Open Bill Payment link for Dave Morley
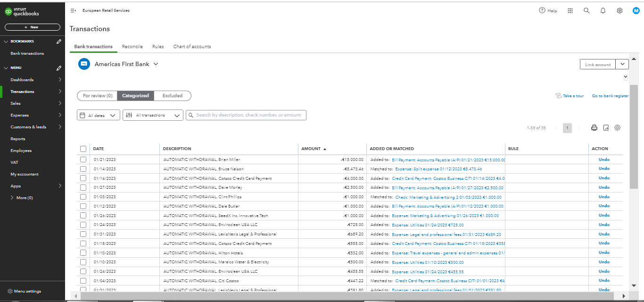 point(448,188)
